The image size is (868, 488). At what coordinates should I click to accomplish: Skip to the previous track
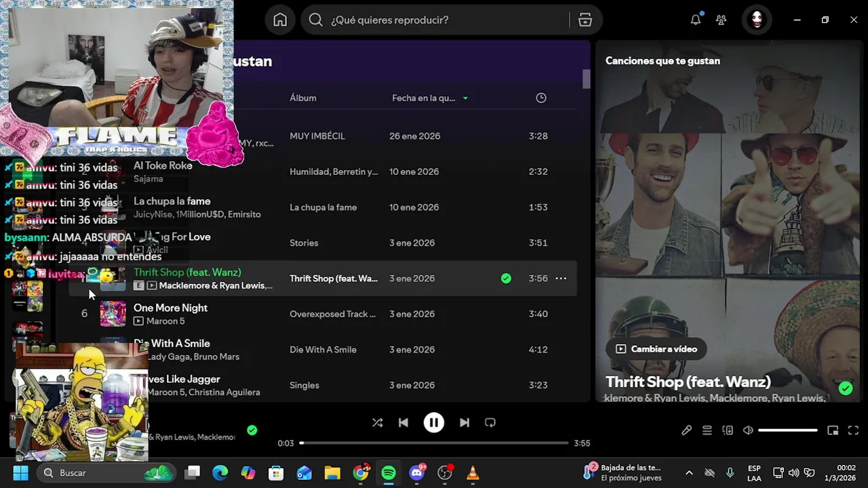[x=403, y=422]
